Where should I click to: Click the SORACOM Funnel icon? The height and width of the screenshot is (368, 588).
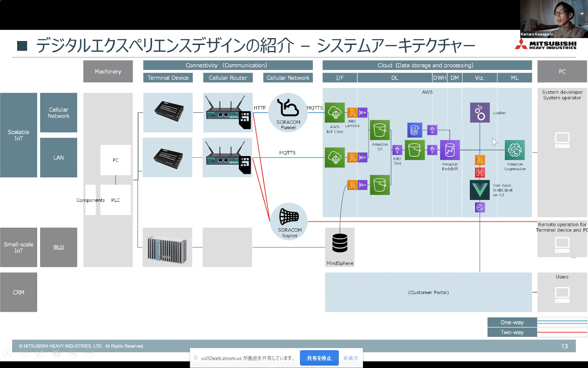[288, 112]
